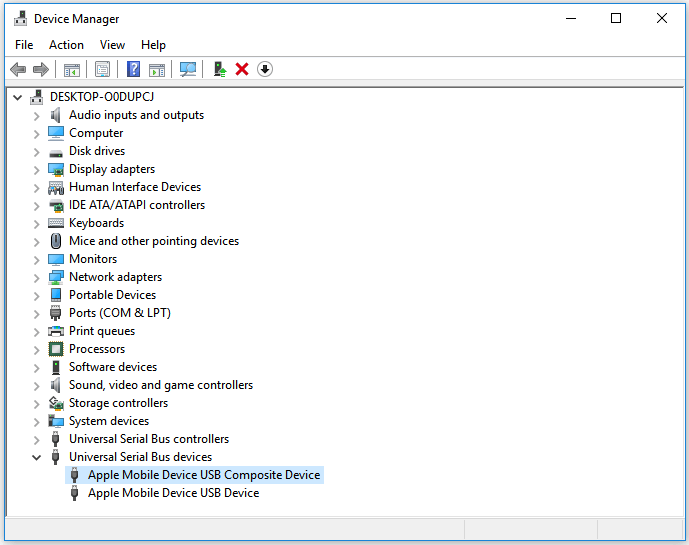Open Help via blue question mark icon
Viewport: 689px width, 545px height.
(x=133, y=69)
